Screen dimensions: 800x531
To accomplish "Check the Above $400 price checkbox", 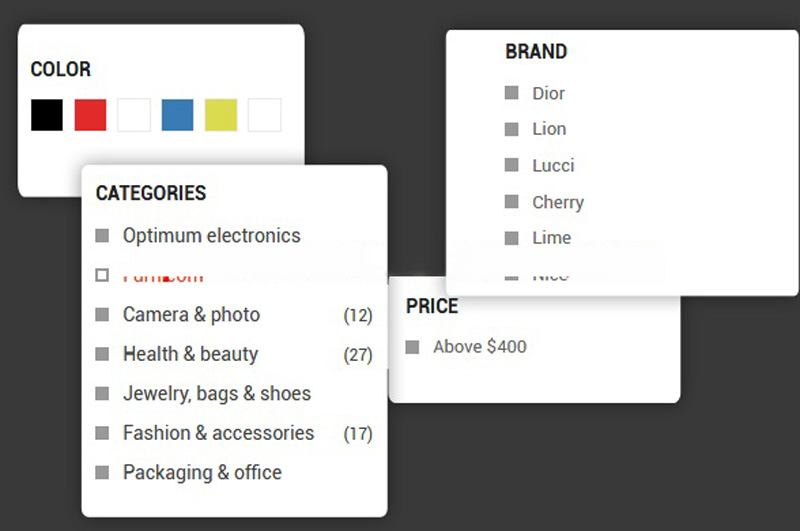I will pos(413,347).
